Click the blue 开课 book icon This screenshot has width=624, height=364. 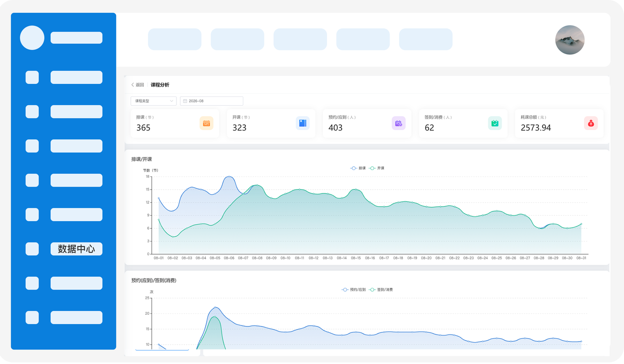coord(303,123)
